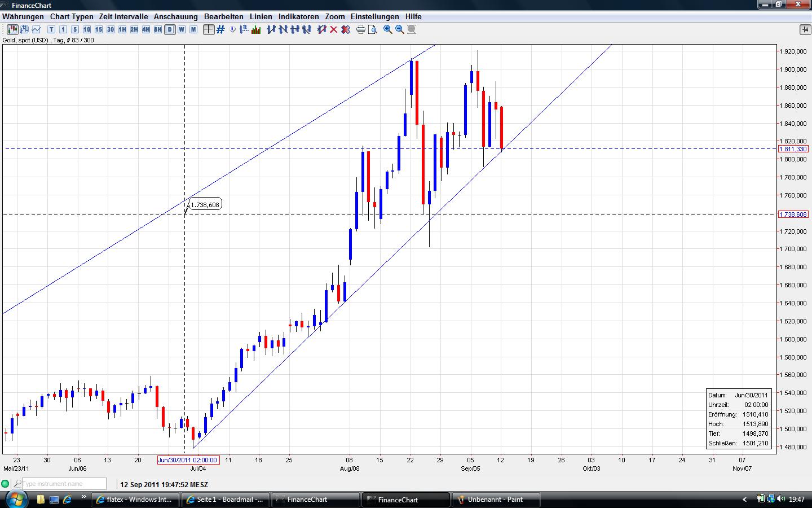
Task: Set the 10-minute interval
Action: tap(87, 29)
